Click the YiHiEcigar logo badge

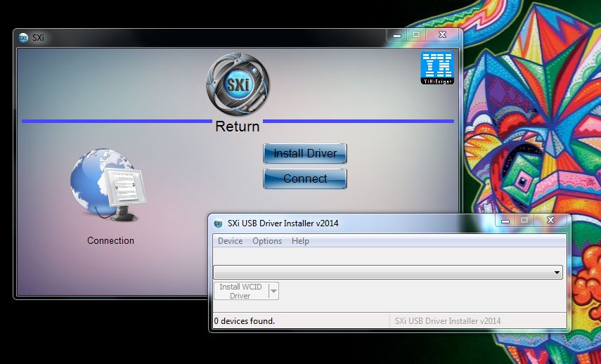coord(437,68)
